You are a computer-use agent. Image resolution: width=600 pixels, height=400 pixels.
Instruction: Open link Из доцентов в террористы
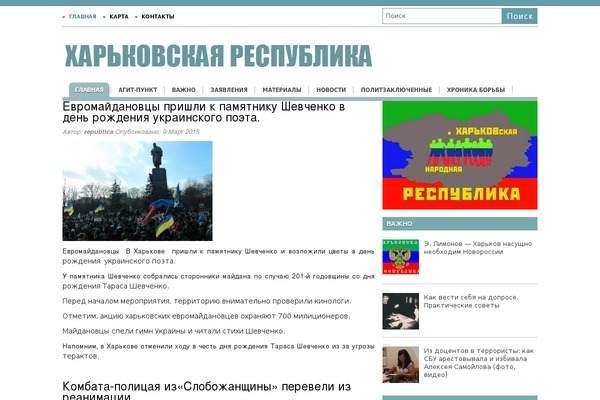coord(478,362)
